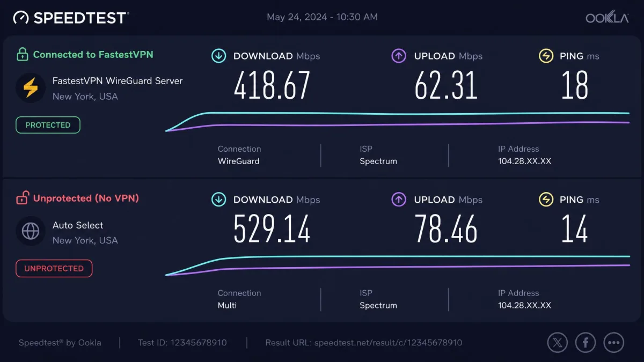Click the May 24, 2024 timestamp
The height and width of the screenshot is (362, 644).
point(322,17)
